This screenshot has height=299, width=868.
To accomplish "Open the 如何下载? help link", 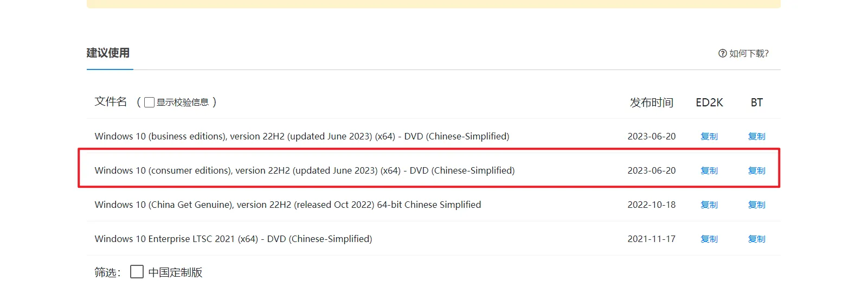I will tap(749, 53).
